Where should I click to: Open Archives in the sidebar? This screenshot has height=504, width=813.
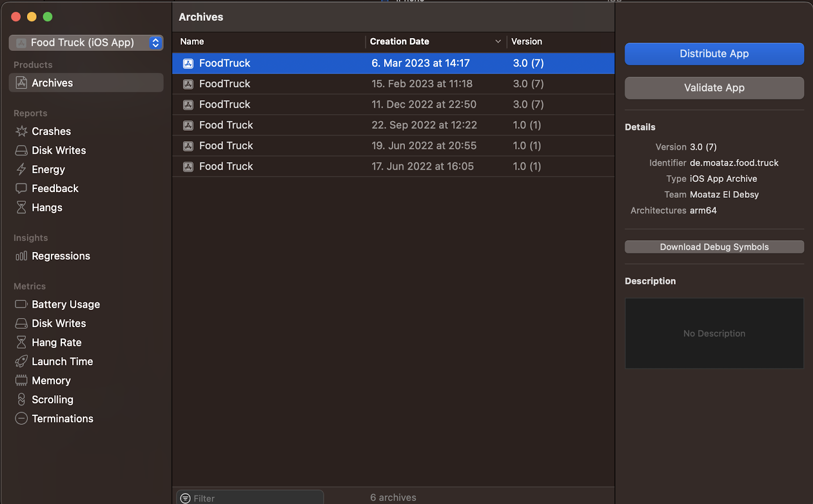click(x=86, y=83)
